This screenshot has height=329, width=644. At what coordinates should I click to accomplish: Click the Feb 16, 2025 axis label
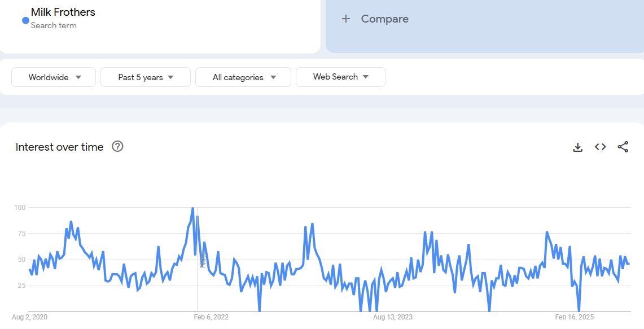575,317
